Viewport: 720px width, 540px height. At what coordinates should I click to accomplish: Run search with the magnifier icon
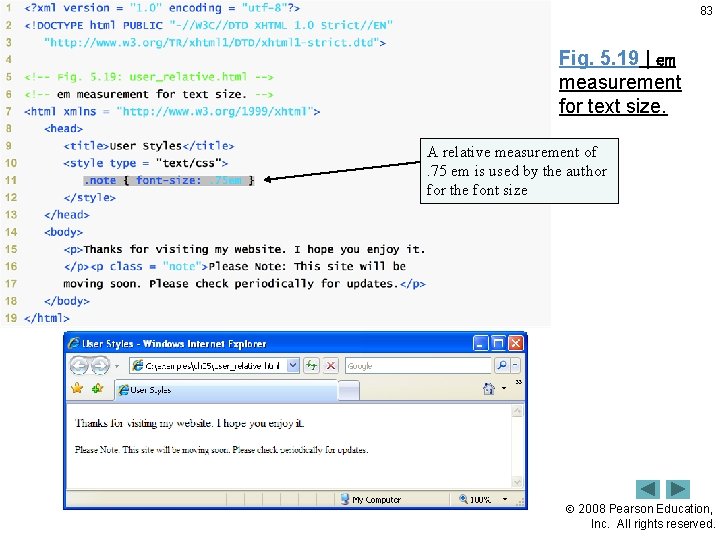pos(502,366)
